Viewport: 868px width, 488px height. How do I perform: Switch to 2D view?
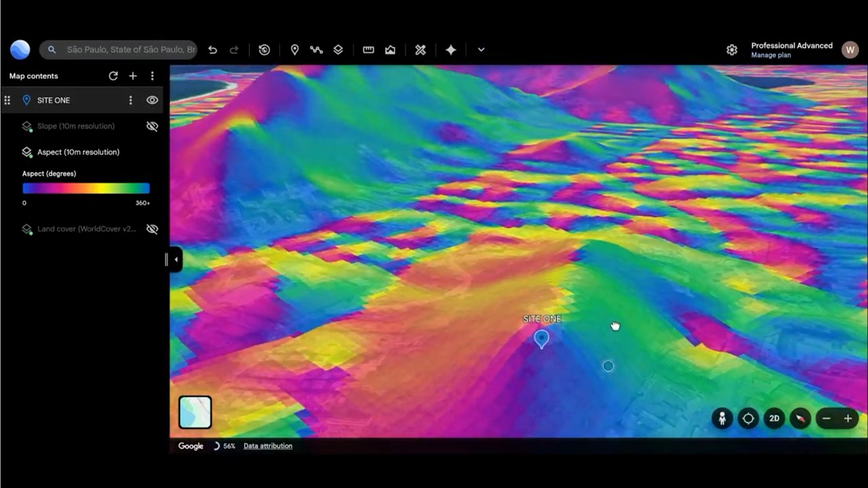click(x=774, y=418)
